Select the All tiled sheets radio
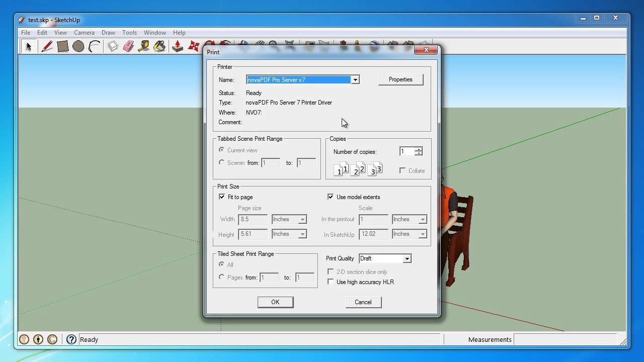 tap(222, 264)
